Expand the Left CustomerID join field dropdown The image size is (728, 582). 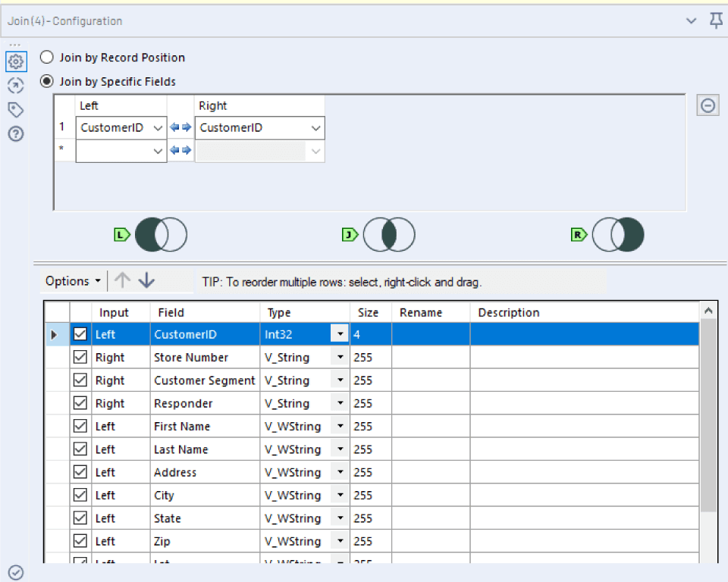pos(158,128)
